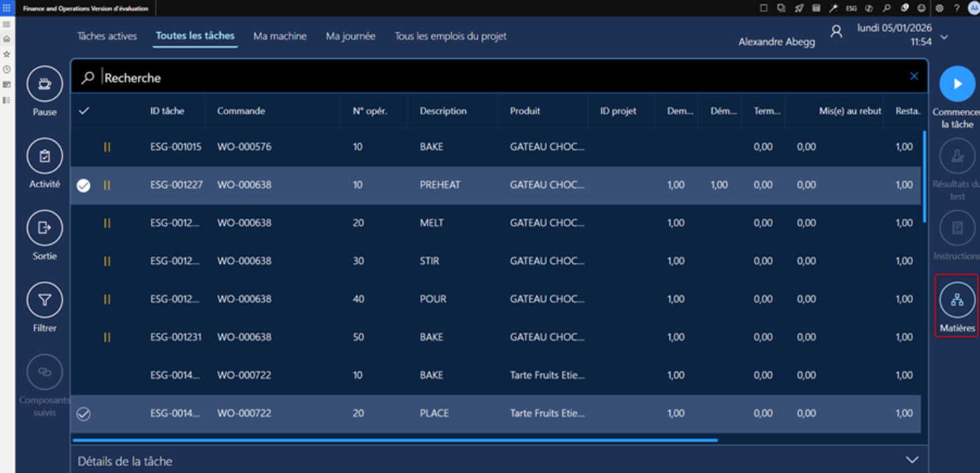Switch to the Tâches actives tab
Viewport: 980px width, 473px height.
(107, 36)
